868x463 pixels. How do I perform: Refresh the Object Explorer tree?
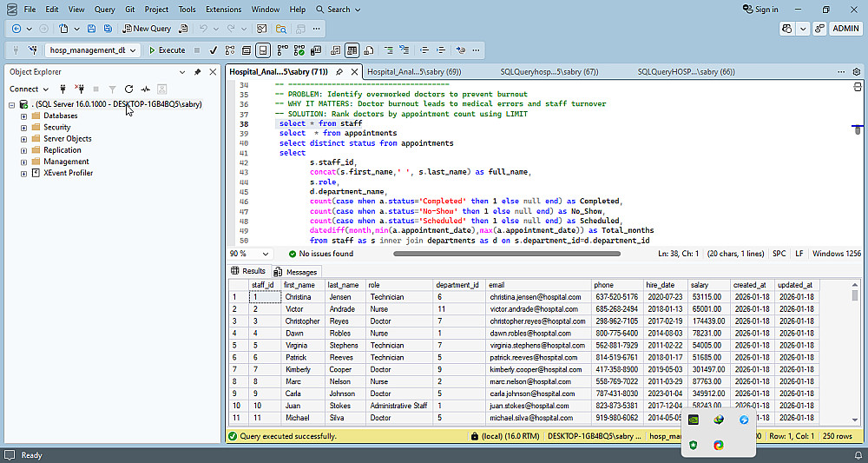pyautogui.click(x=128, y=89)
